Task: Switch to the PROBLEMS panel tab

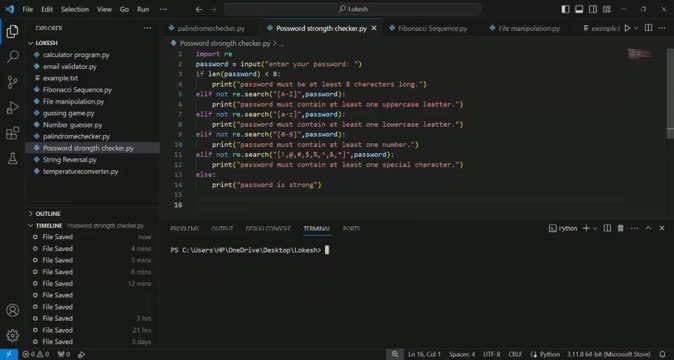Action: click(184, 229)
